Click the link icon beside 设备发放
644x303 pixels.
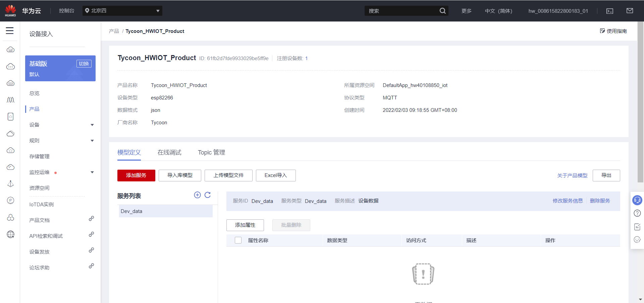pyautogui.click(x=91, y=250)
